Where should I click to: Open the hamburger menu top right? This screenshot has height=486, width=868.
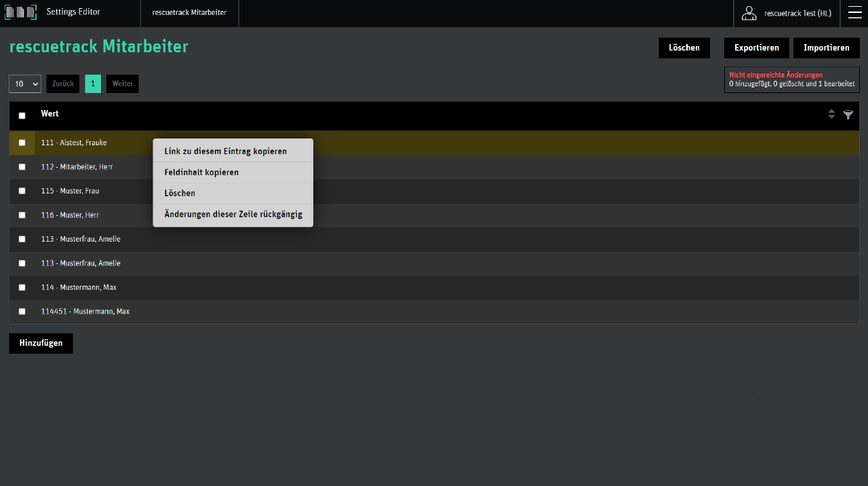point(854,12)
